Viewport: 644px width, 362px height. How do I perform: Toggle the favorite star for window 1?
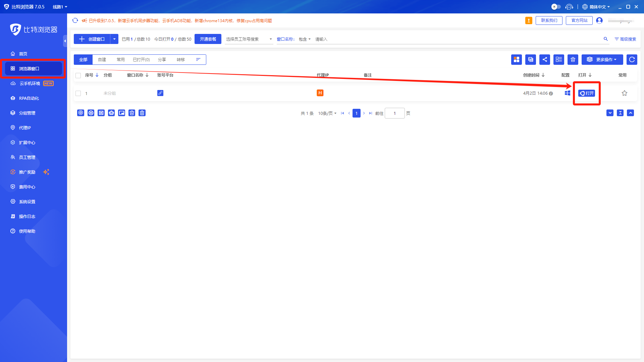click(624, 93)
